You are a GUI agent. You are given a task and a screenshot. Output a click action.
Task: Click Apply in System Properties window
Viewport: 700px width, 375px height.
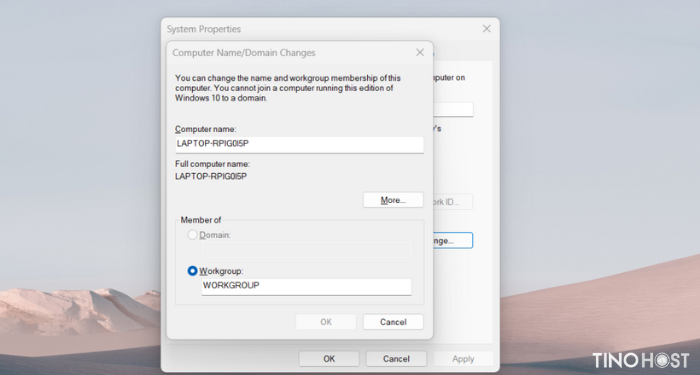pyautogui.click(x=463, y=358)
